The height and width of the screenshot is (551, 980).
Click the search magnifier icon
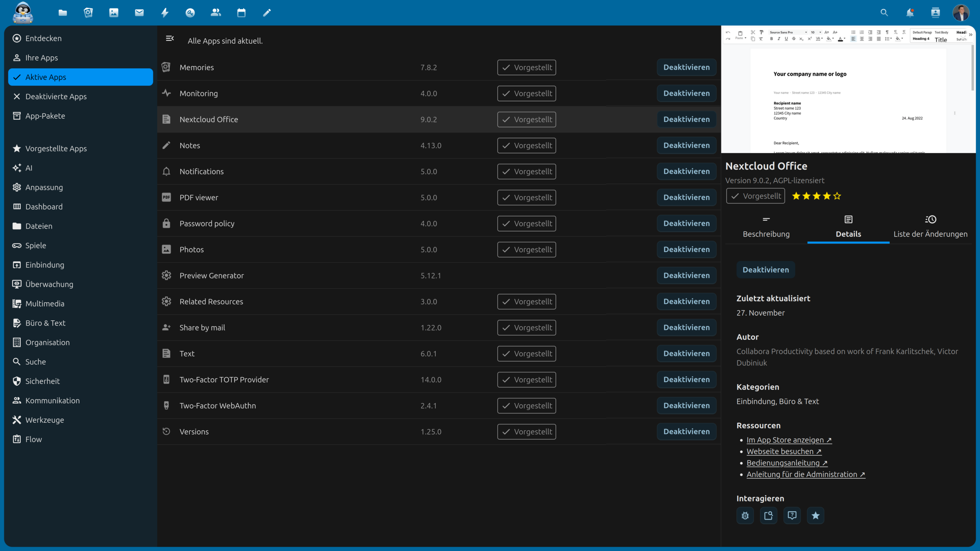tap(884, 13)
